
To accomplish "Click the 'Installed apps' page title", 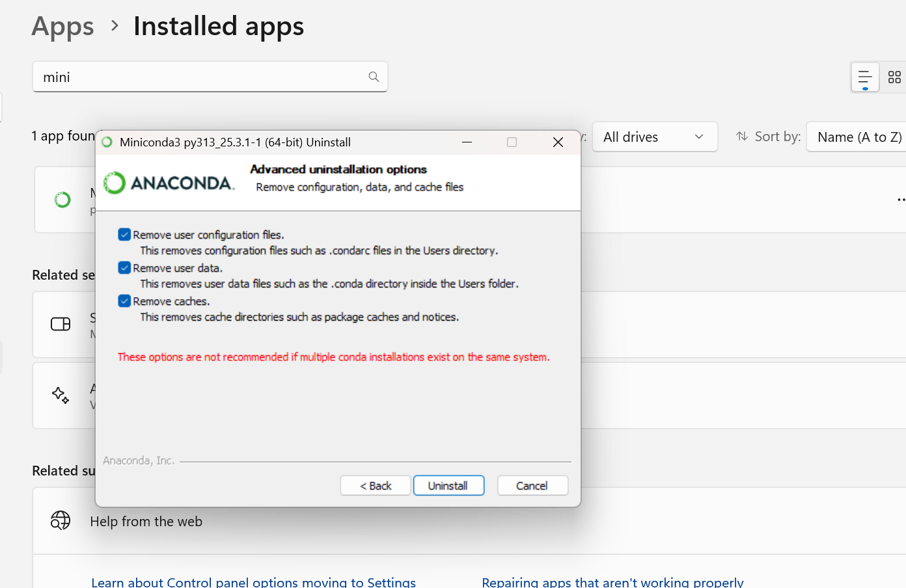I will point(219,27).
